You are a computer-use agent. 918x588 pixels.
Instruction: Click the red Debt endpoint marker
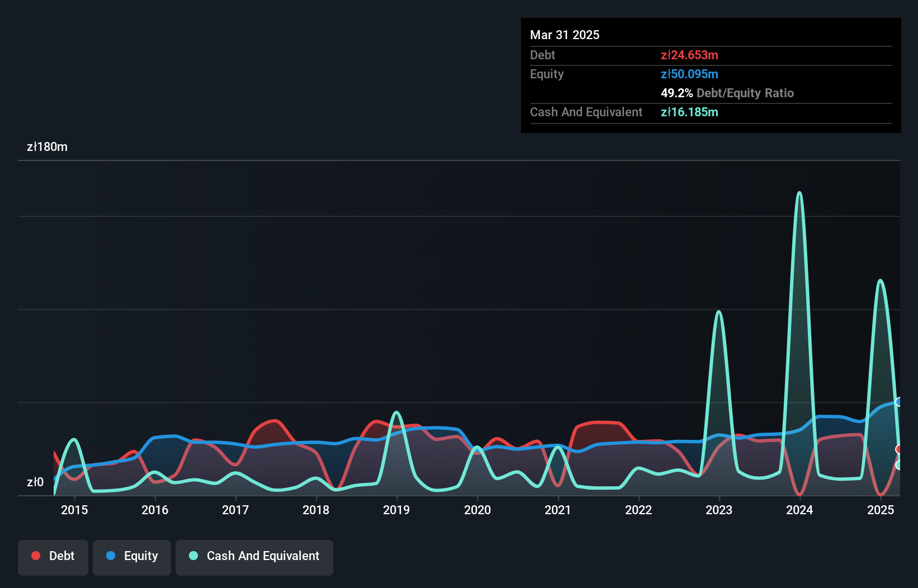coord(899,449)
